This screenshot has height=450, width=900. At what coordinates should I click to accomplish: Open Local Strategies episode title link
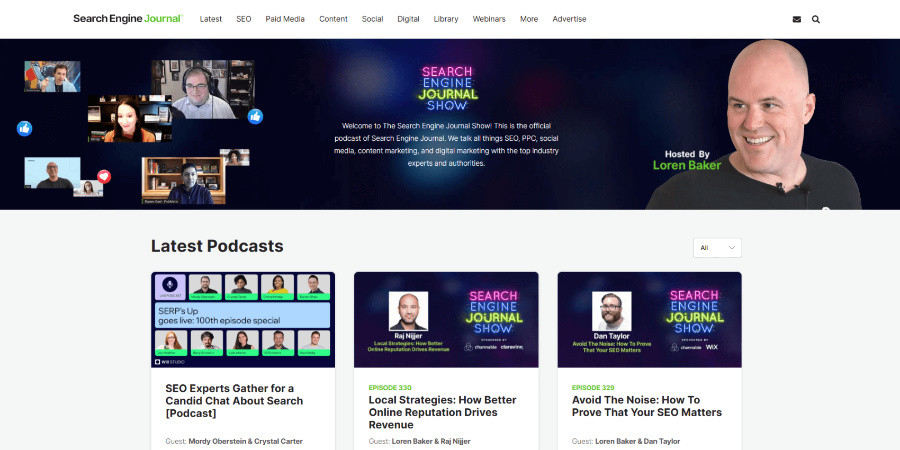(443, 412)
